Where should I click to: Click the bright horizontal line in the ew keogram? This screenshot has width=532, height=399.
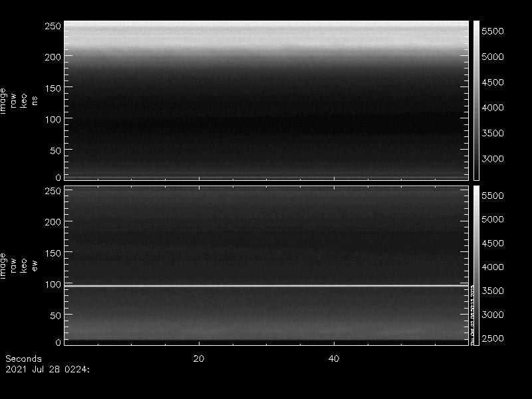tap(266, 286)
